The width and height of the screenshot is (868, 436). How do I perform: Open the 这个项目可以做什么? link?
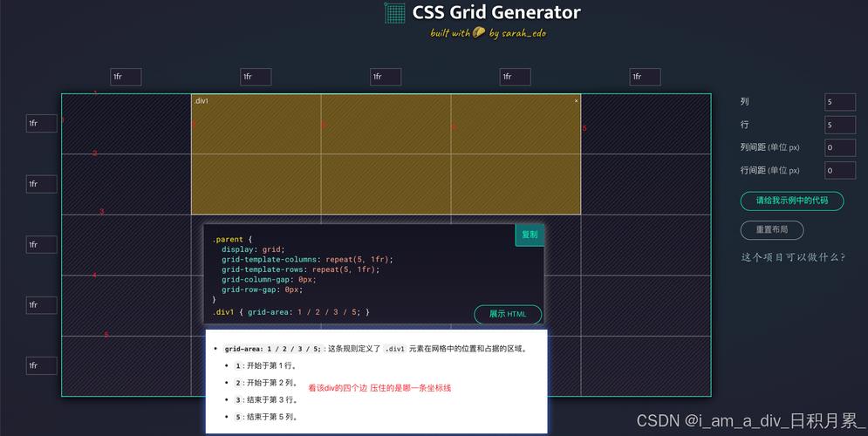[x=793, y=257]
